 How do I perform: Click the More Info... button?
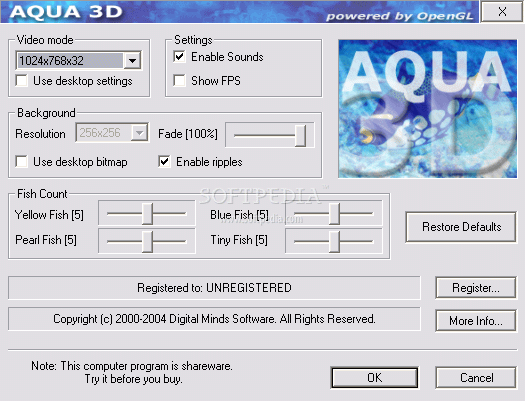pyautogui.click(x=476, y=321)
